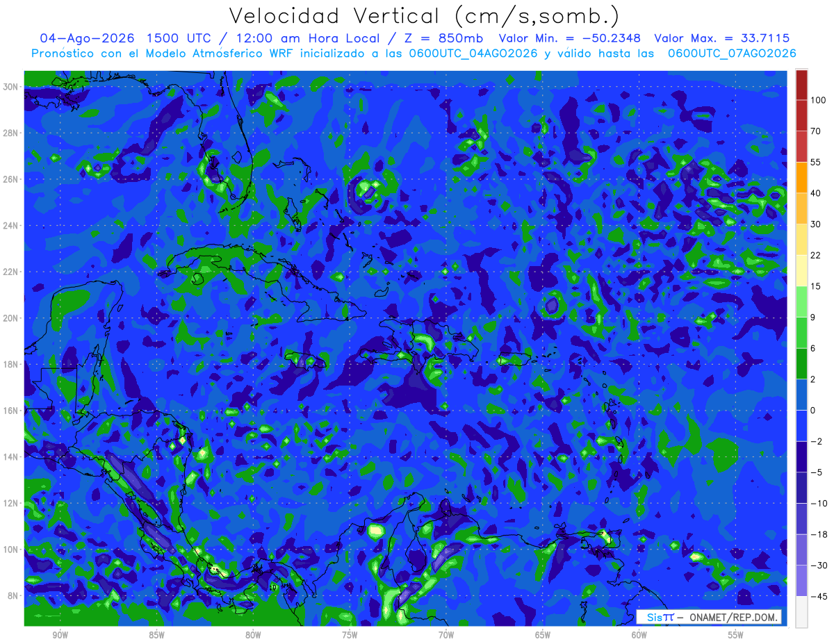The height and width of the screenshot is (644, 834).
Task: Click the '28N' latitude axis label
Action: [x=11, y=133]
